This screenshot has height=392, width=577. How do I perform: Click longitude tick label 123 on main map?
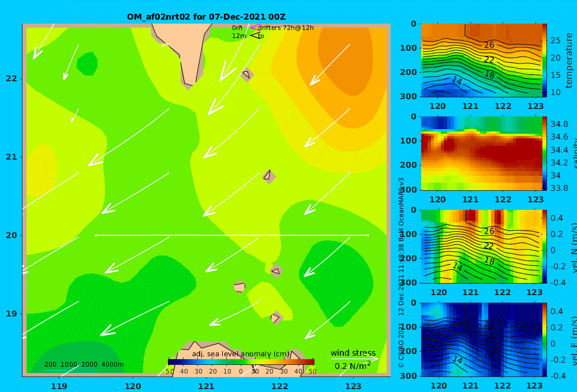point(353,386)
